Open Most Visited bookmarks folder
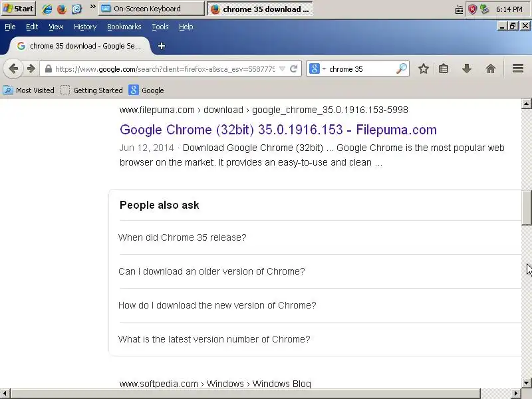 click(x=29, y=90)
